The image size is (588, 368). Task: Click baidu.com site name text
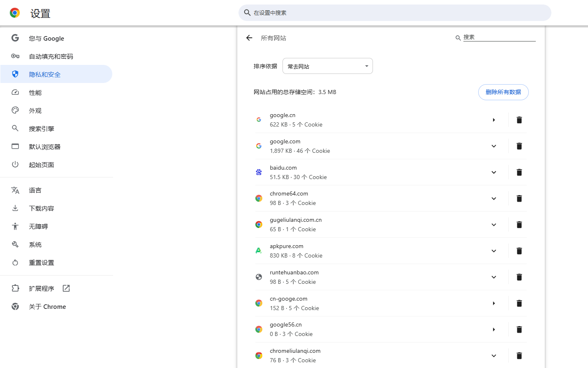(x=283, y=168)
